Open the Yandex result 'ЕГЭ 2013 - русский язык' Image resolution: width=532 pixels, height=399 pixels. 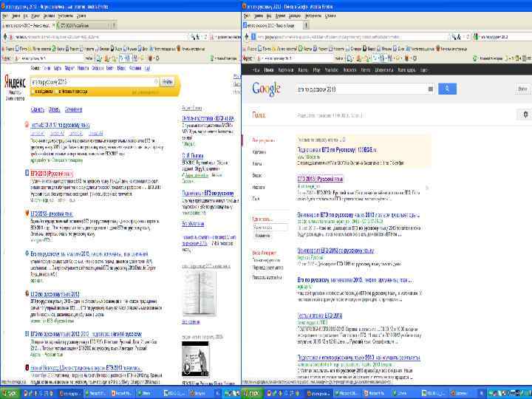[52, 214]
